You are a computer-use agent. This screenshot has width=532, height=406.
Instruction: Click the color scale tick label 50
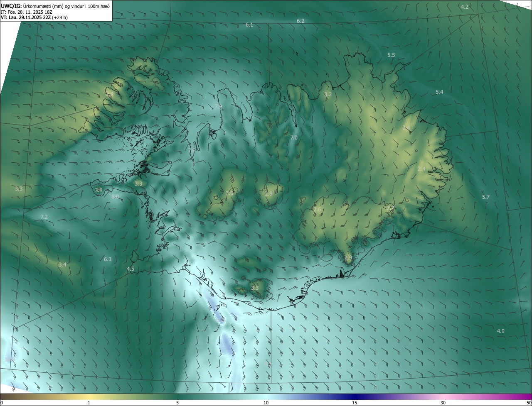pyautogui.click(x=529, y=403)
